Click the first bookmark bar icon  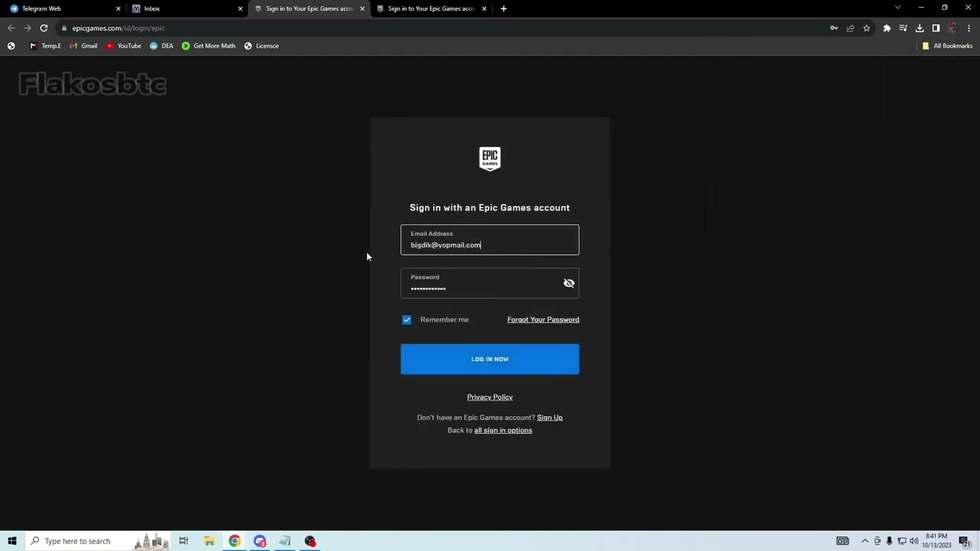[11, 46]
